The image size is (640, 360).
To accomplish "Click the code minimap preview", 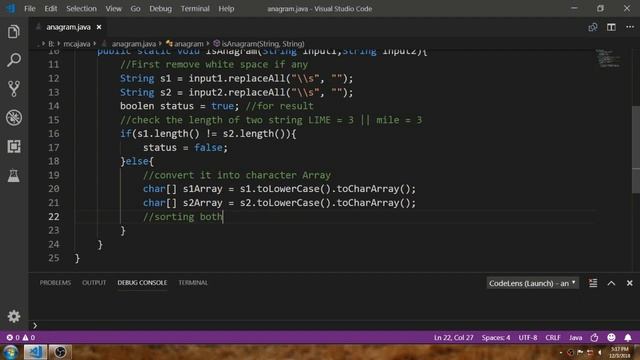I will (x=608, y=58).
